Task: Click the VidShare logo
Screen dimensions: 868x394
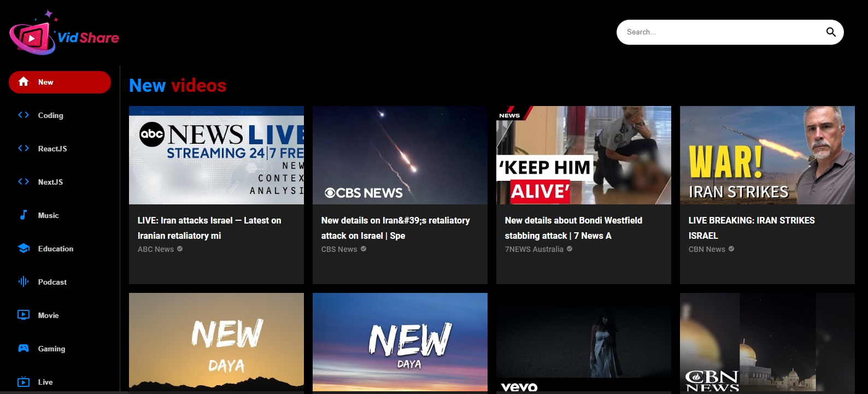Action: pyautogui.click(x=64, y=33)
